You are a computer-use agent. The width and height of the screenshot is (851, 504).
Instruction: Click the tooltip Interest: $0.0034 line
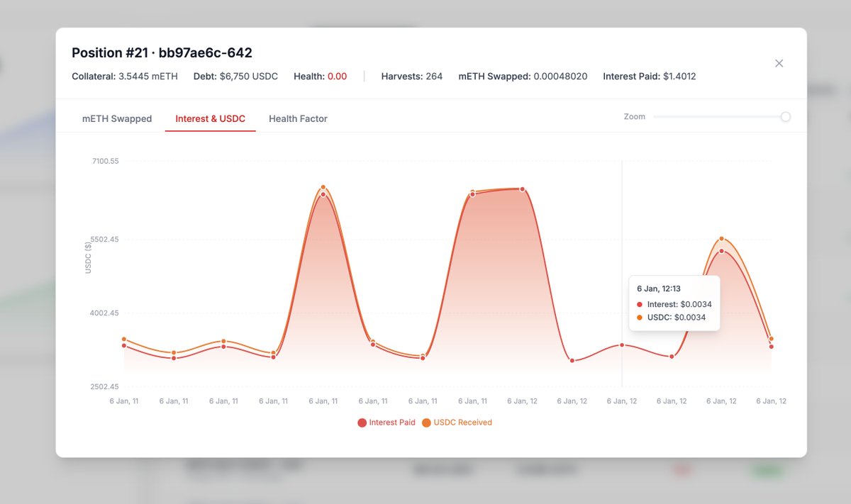click(x=674, y=304)
